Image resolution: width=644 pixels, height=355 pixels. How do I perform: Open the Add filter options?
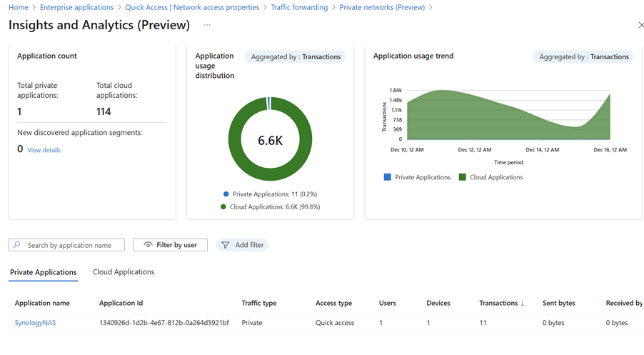click(x=243, y=245)
